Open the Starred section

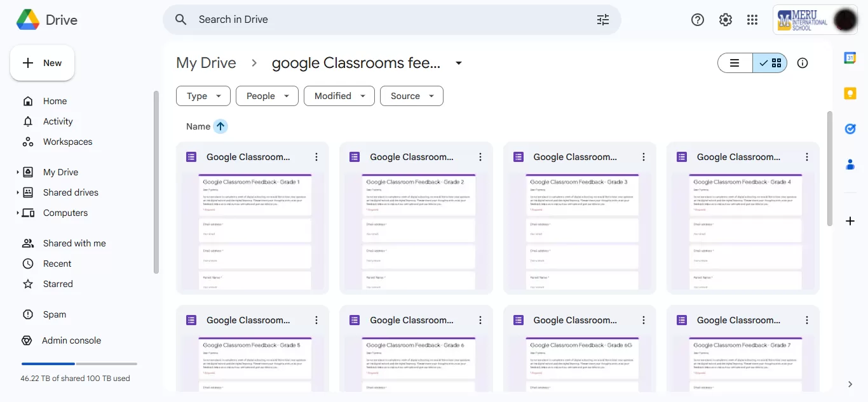58,284
